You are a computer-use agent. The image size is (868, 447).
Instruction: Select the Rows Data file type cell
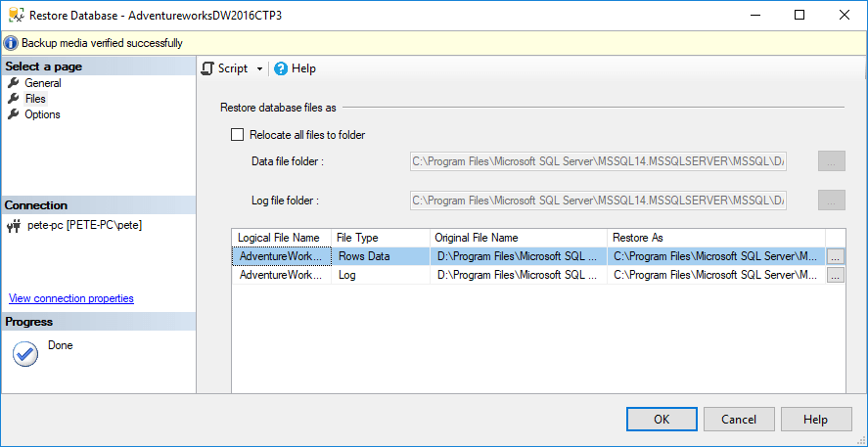coord(381,256)
